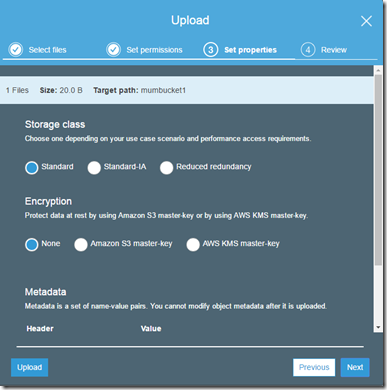Choose Standard-IA storage class
Viewport: 387px width, 390px height.
[94, 168]
